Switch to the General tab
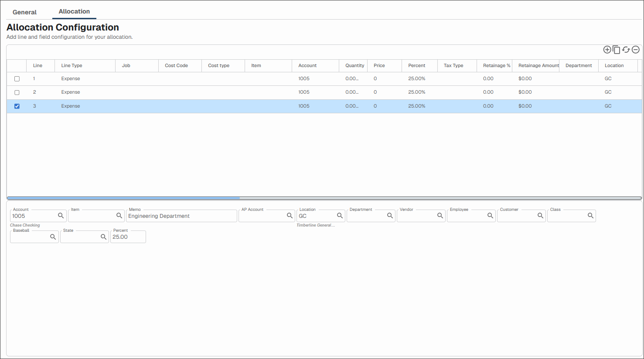This screenshot has width=644, height=359. click(24, 12)
